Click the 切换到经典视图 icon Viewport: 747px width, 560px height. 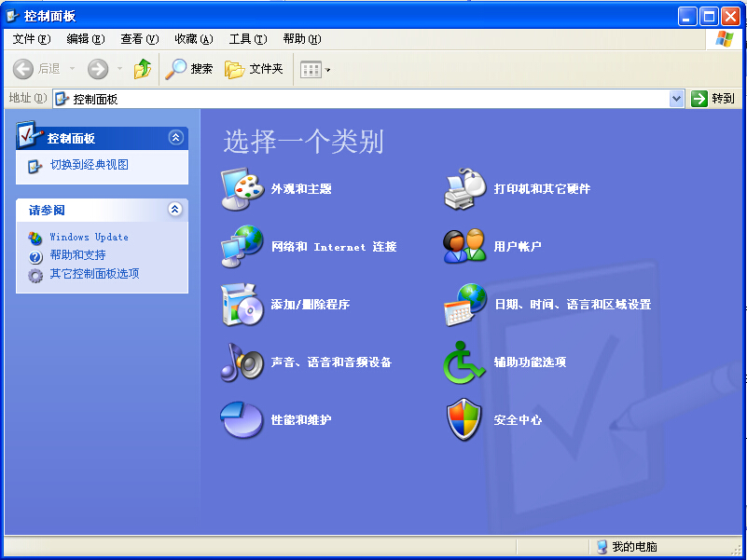[35, 166]
